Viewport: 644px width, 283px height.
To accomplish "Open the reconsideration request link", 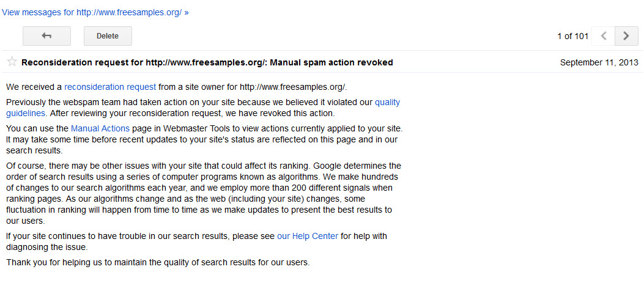I will (110, 86).
